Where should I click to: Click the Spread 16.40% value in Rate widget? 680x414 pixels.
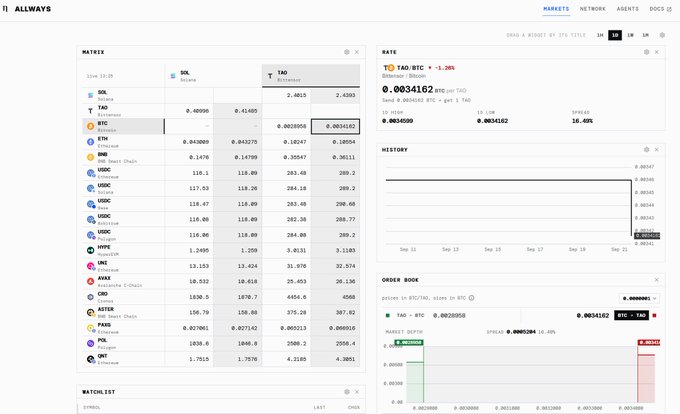pyautogui.click(x=582, y=121)
